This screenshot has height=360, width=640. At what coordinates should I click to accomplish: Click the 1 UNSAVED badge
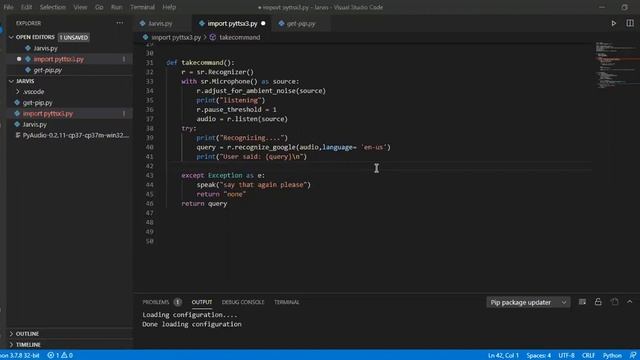tap(74, 38)
